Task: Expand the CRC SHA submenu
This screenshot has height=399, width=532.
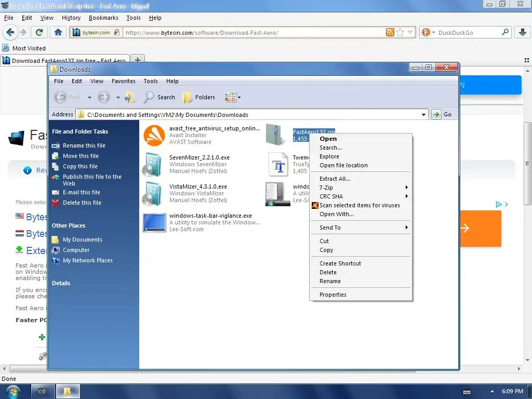Action: coord(361,196)
